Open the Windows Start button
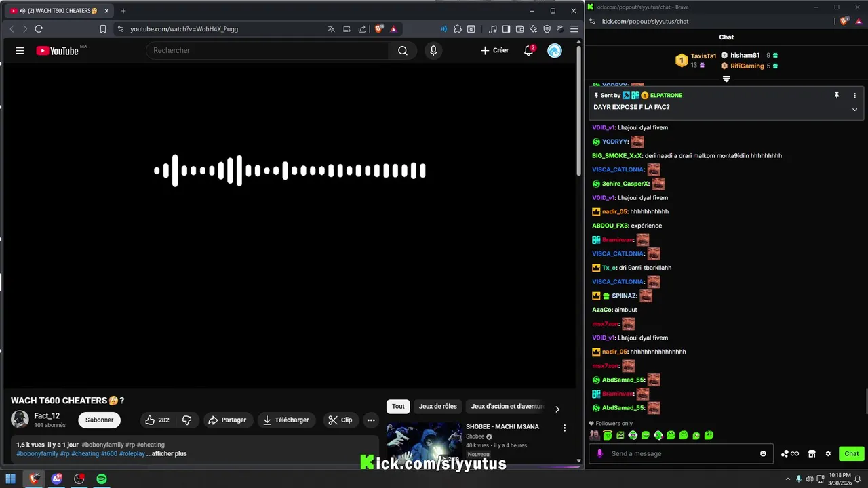The height and width of the screenshot is (488, 868). point(11,479)
